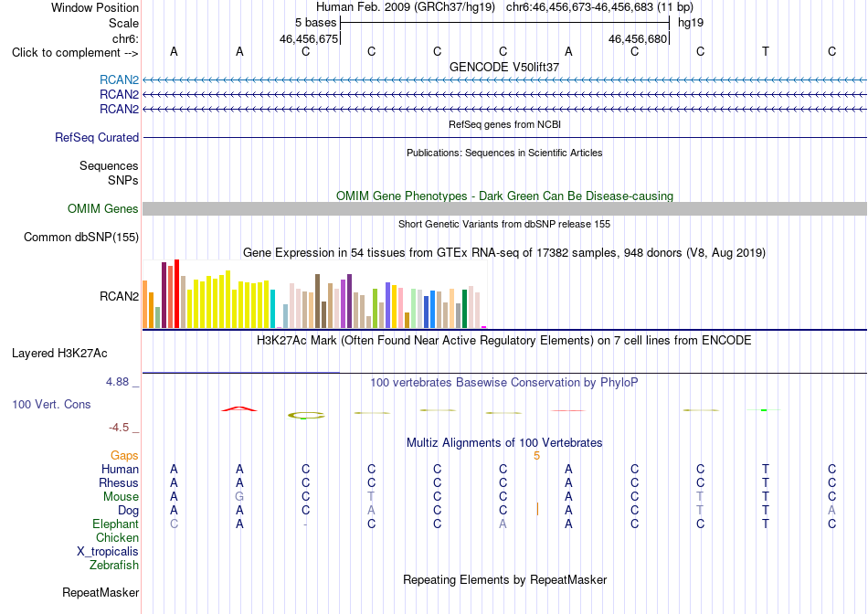This screenshot has width=868, height=614.
Task: Click the RepeatMasker track label
Action: (101, 593)
